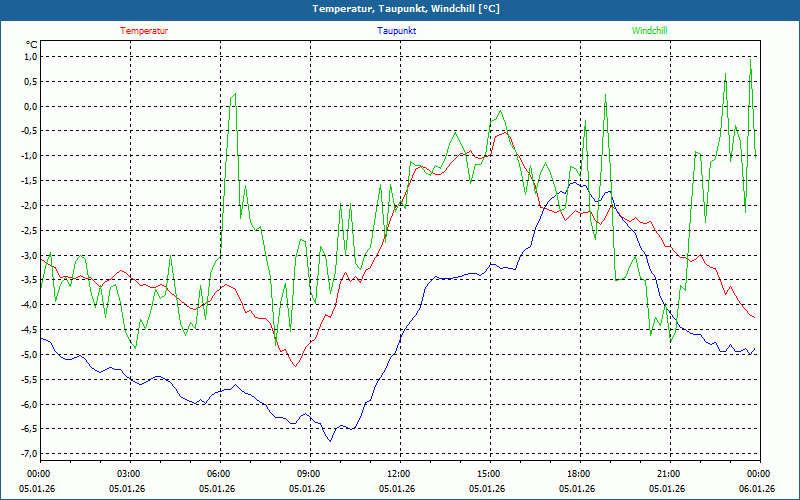
Task: Click the lowest point of red Temperatur curve
Action: (x=295, y=366)
